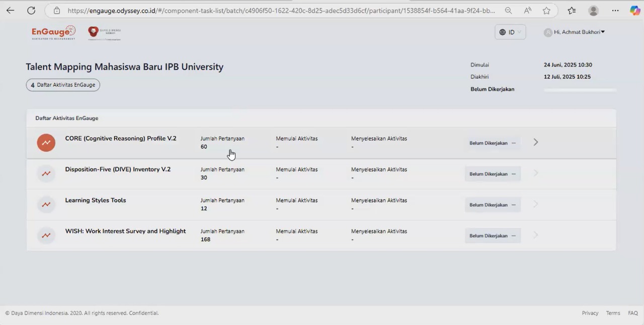
Task: Click the WISH Belum Dikerjakan status badge
Action: click(x=492, y=236)
